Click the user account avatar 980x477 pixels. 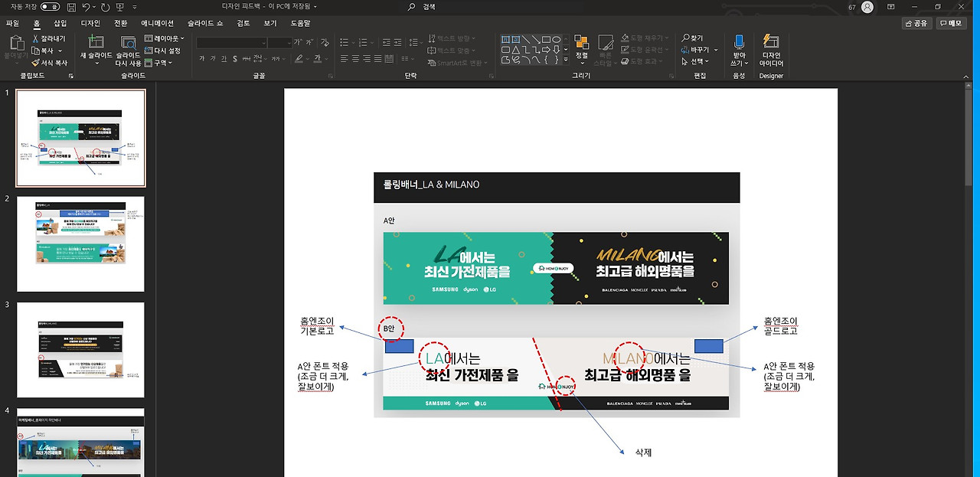click(867, 7)
